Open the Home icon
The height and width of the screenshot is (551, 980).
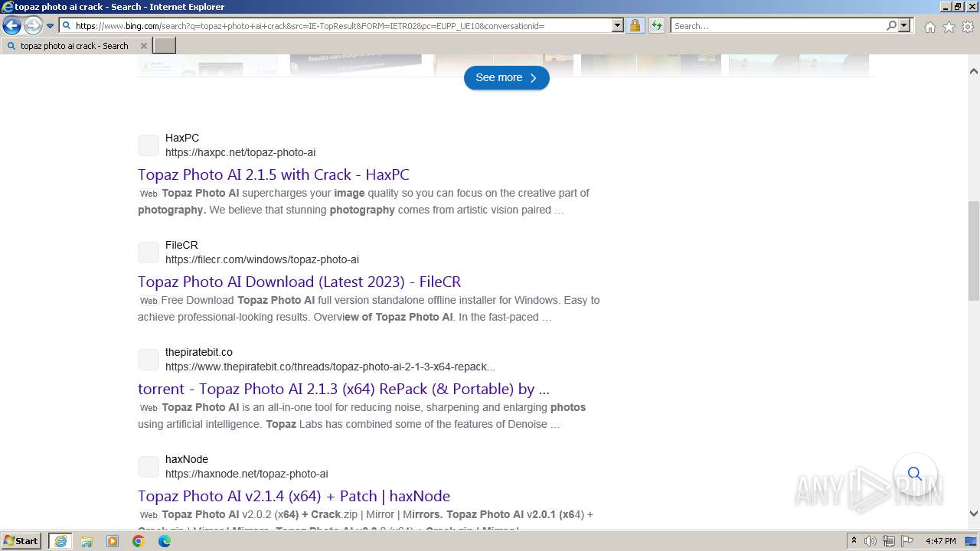[929, 27]
